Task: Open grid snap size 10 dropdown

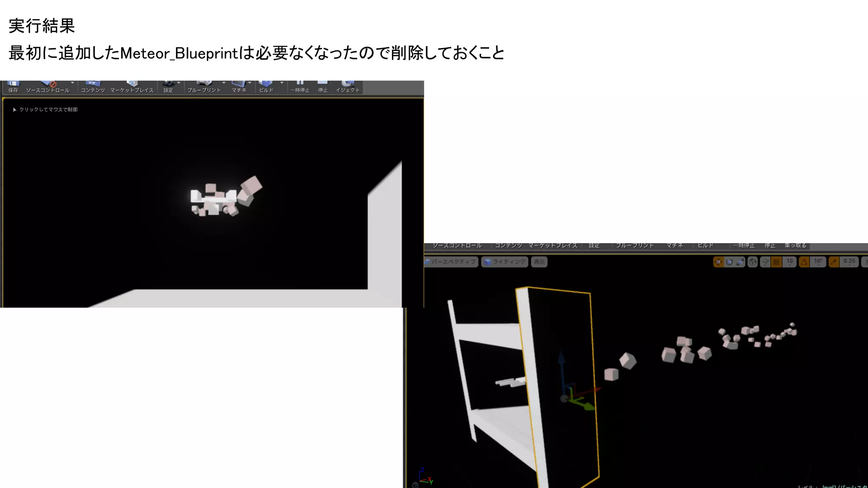Action: pyautogui.click(x=790, y=262)
